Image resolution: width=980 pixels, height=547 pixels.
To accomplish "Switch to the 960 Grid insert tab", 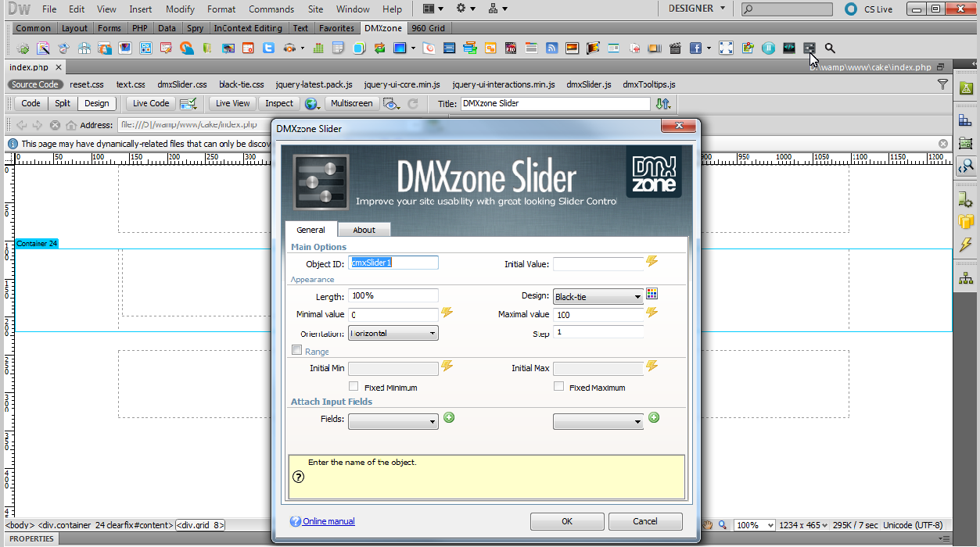I will tap(428, 28).
